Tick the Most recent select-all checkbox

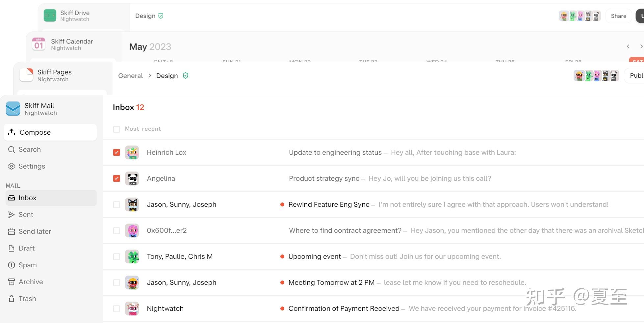(x=116, y=129)
